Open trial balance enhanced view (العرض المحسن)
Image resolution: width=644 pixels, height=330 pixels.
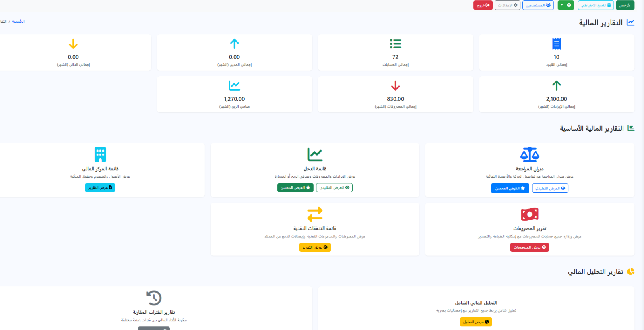coord(510,188)
